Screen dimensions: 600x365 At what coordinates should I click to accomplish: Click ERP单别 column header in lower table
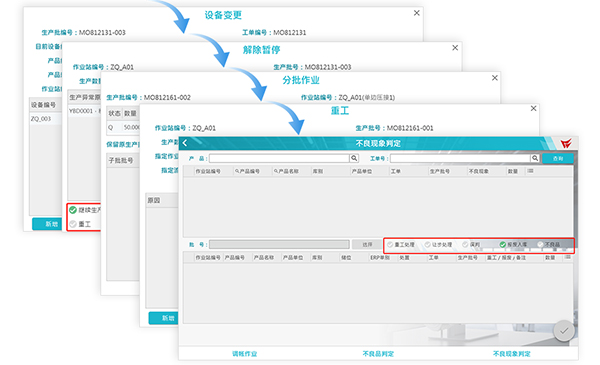pyautogui.click(x=380, y=258)
